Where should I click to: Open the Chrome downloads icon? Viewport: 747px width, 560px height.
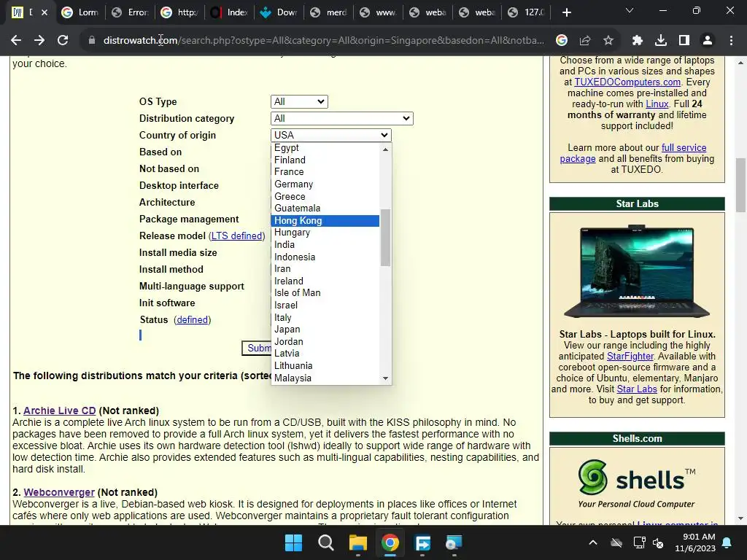661,41
